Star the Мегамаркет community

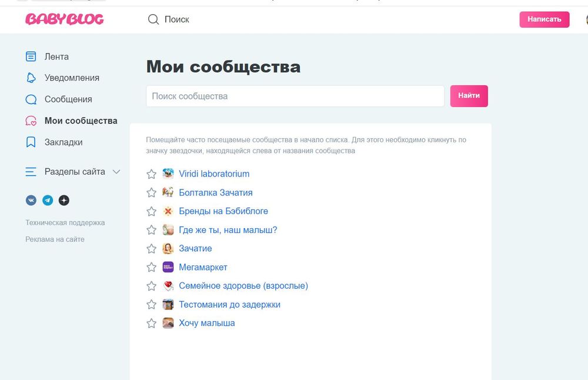point(151,267)
